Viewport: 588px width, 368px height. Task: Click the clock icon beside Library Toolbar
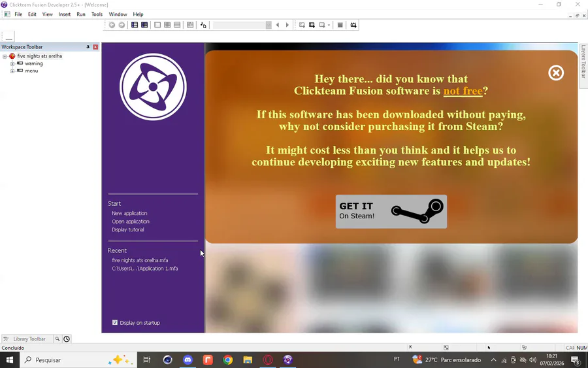tap(67, 339)
